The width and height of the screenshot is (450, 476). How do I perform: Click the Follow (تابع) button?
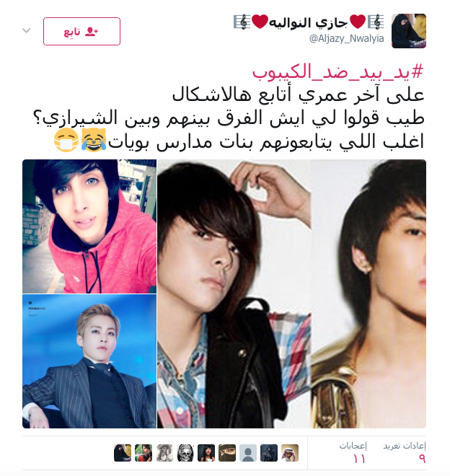pos(81,31)
